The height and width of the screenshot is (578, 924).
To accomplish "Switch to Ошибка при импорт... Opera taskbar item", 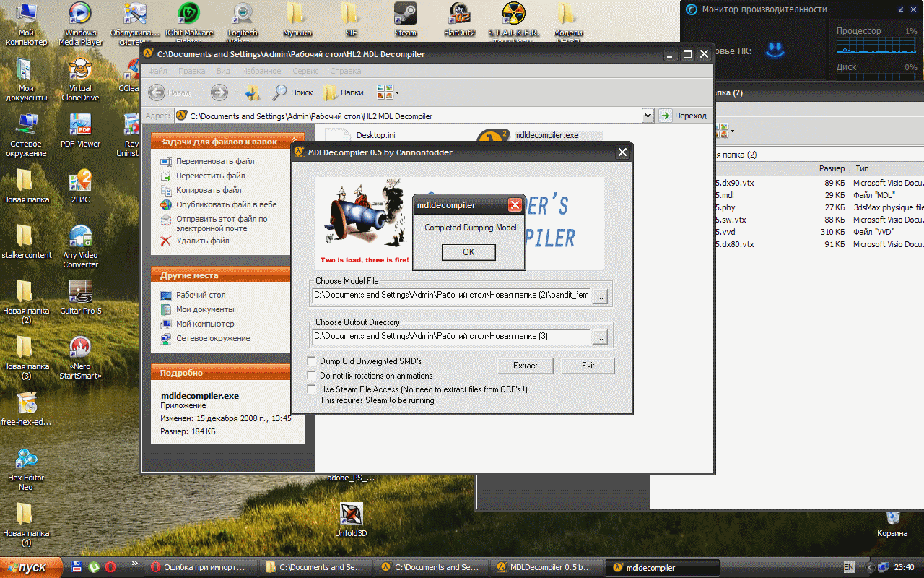I will (x=202, y=567).
